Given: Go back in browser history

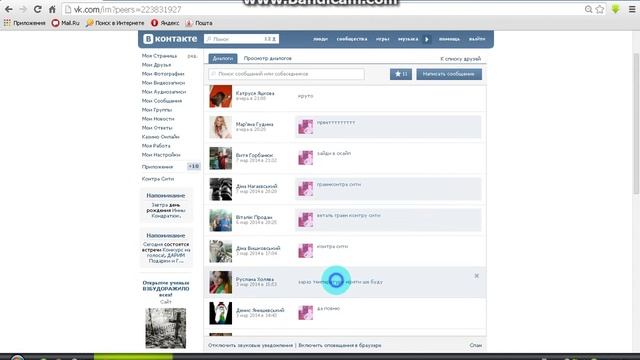Looking at the screenshot, I should coord(9,9).
